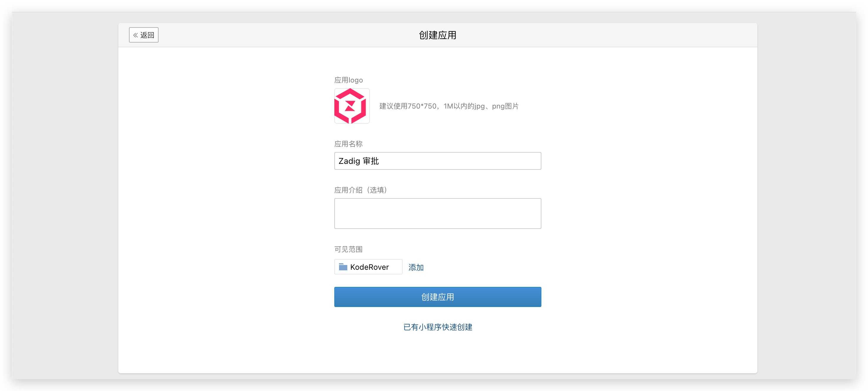
Task: Click the double-chevron back arrow icon
Action: (135, 35)
